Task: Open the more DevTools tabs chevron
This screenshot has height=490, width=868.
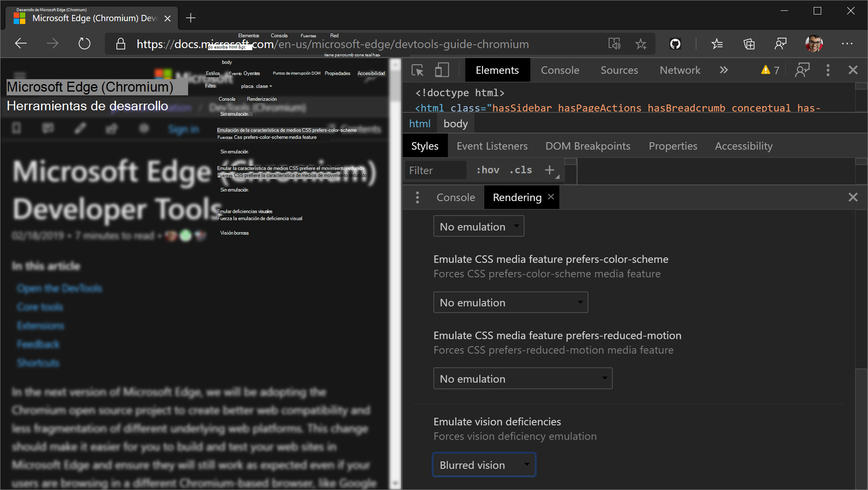Action: coord(723,70)
